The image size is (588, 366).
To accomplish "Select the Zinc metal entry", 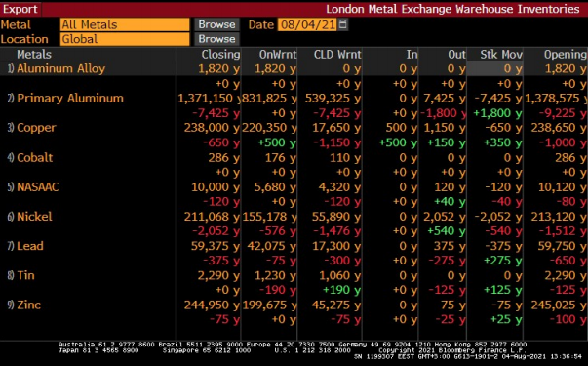I will point(28,305).
